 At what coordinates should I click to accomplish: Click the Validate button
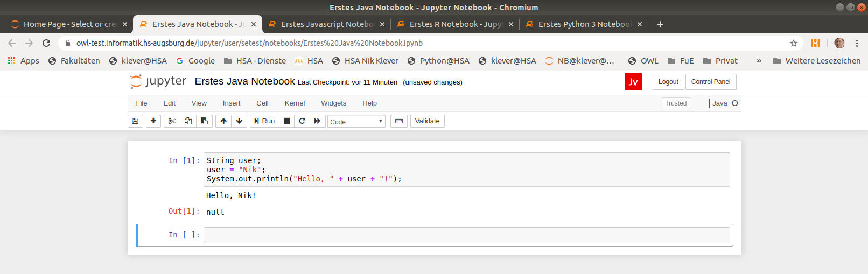[x=428, y=121]
